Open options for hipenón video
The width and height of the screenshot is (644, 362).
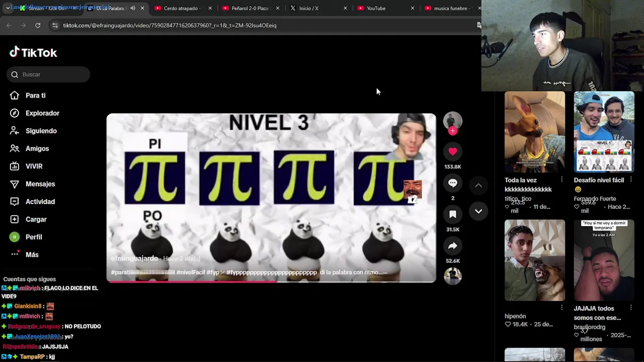(x=561, y=307)
